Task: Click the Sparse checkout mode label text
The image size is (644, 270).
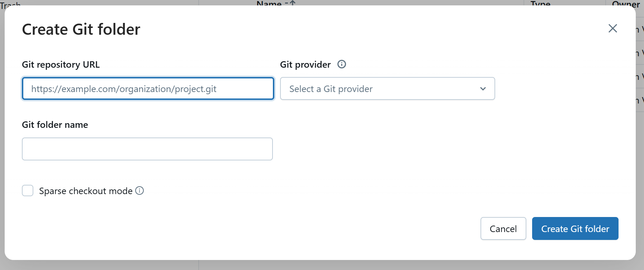Action: 86,191
